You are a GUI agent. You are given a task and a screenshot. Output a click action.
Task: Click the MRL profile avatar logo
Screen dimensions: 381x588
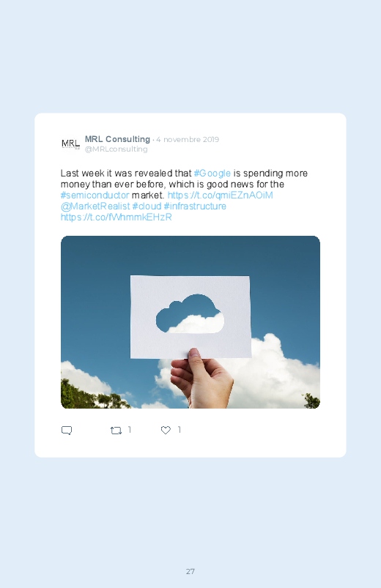pos(70,144)
